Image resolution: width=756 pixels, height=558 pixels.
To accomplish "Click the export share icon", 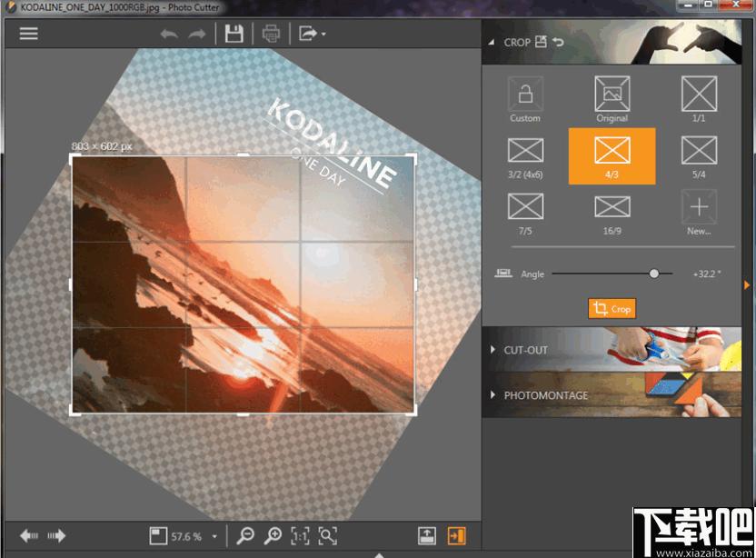I will (308, 34).
